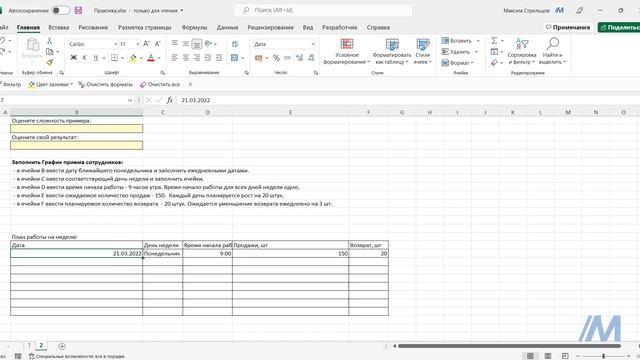
Task: Click the red font color A
Action: point(151,58)
